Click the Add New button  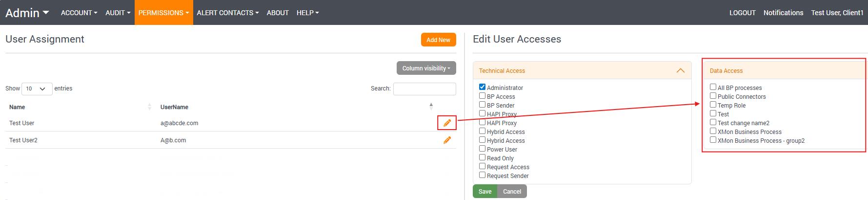pyautogui.click(x=438, y=40)
